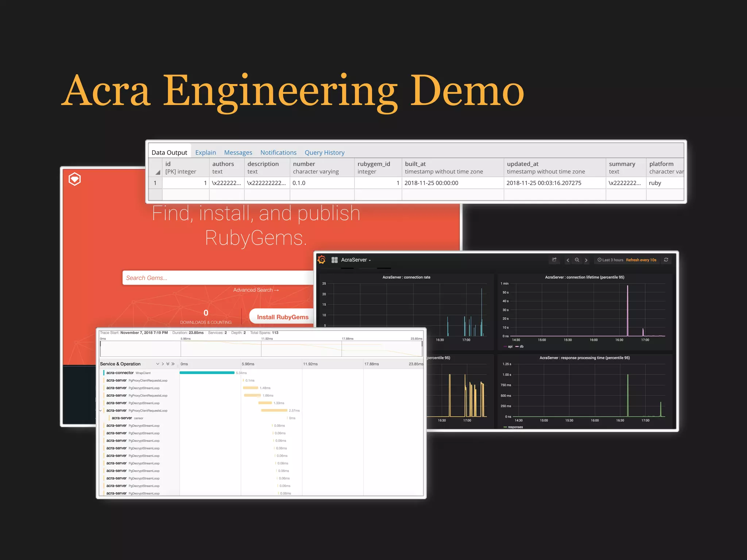Open the Last 3 hours time picker

tap(610, 260)
